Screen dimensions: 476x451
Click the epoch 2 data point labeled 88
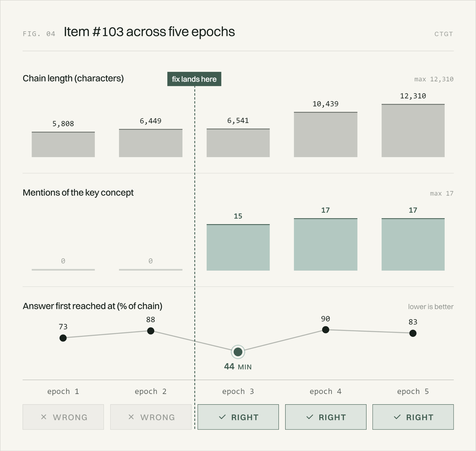point(151,331)
